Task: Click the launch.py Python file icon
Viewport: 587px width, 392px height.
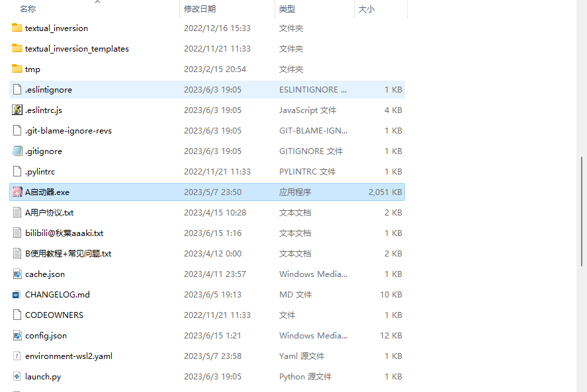Action: 17,376
